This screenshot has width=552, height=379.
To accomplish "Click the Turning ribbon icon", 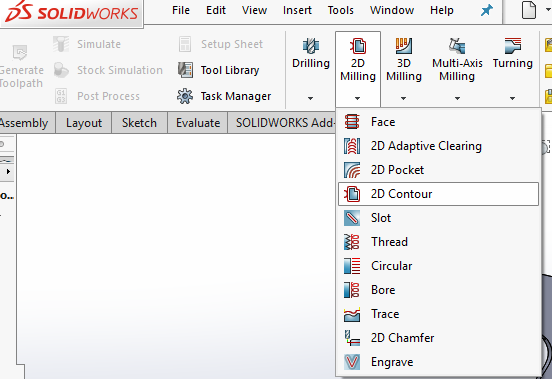I will click(x=513, y=46).
